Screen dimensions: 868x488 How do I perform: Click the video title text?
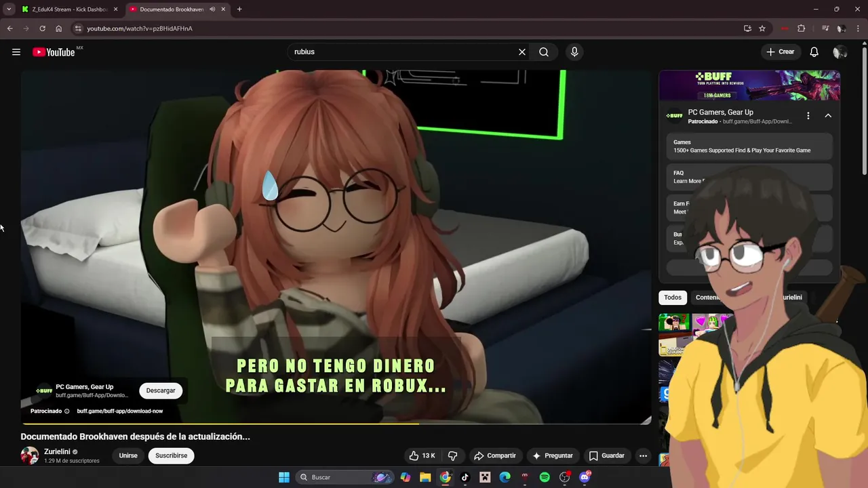136,437
